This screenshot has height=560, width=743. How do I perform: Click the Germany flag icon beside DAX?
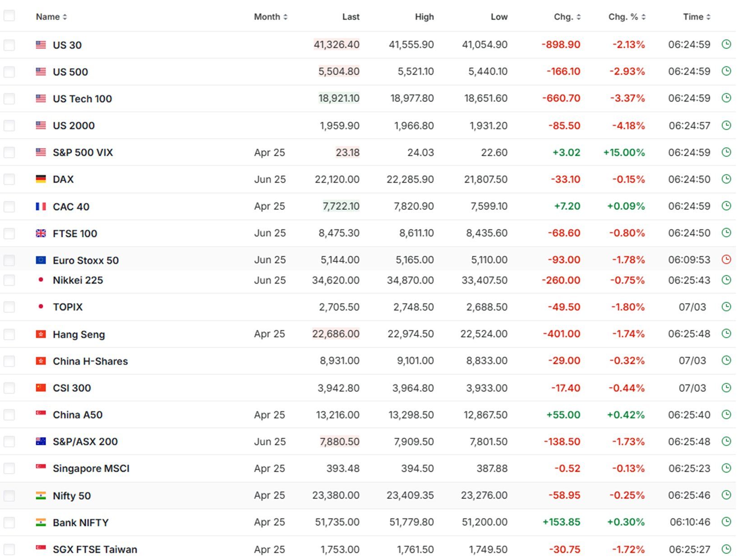41,179
